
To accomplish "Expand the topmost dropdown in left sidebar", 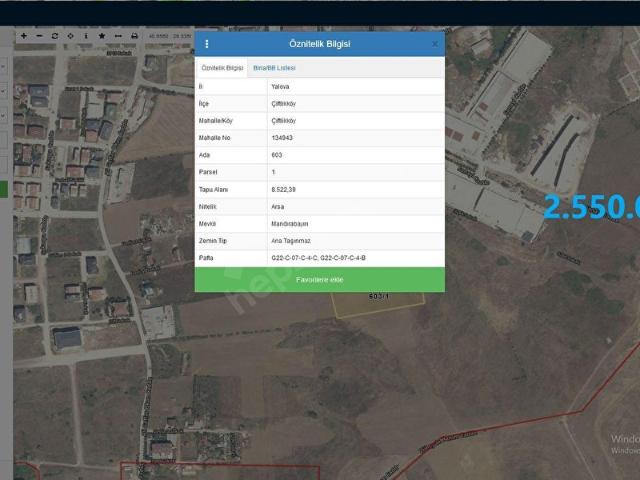I will pos(5,68).
